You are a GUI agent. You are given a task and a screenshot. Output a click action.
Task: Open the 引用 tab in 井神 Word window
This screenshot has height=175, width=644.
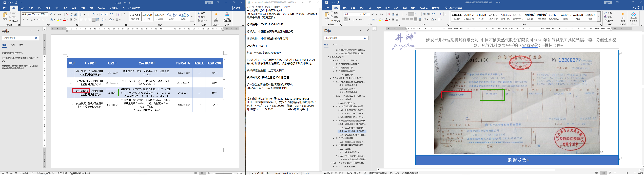tap(379, 8)
